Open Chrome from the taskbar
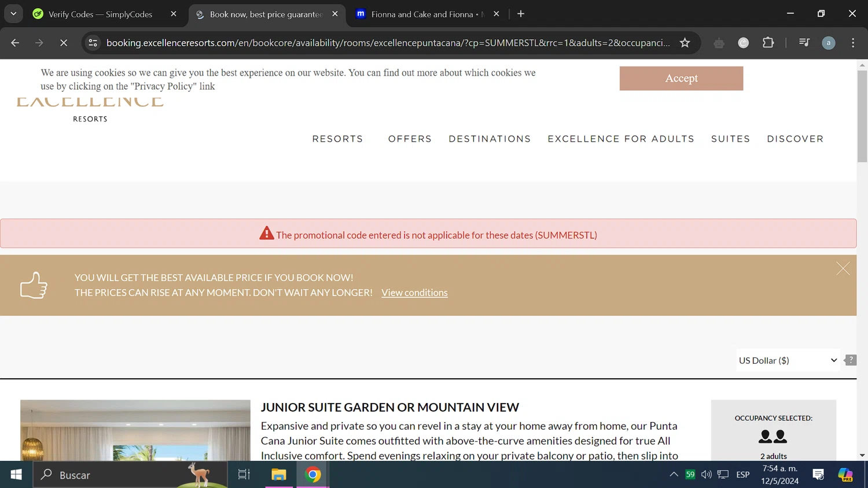The image size is (868, 488). 313,475
